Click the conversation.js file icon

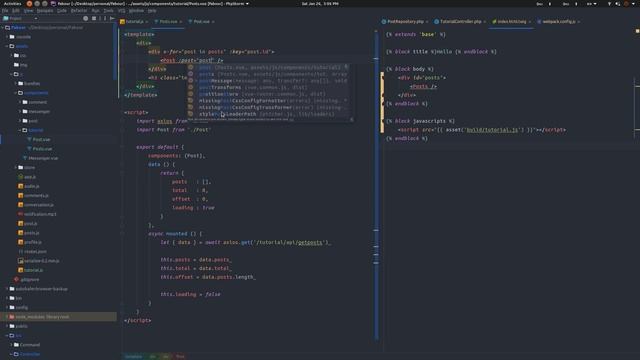click(20, 205)
